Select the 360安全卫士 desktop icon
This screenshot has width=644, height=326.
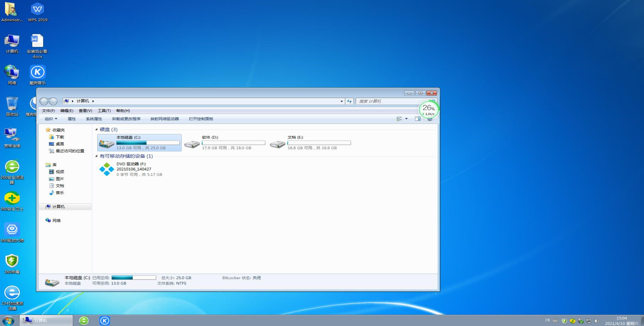tap(12, 201)
